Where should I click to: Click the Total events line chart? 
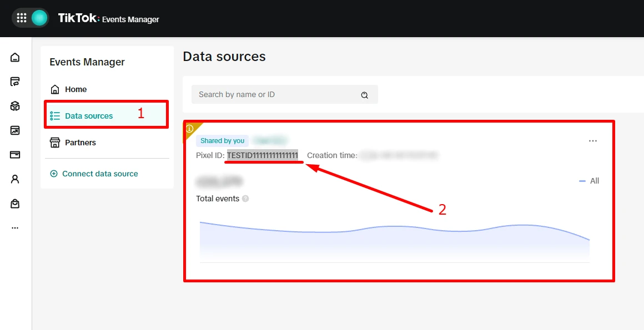[394, 242]
